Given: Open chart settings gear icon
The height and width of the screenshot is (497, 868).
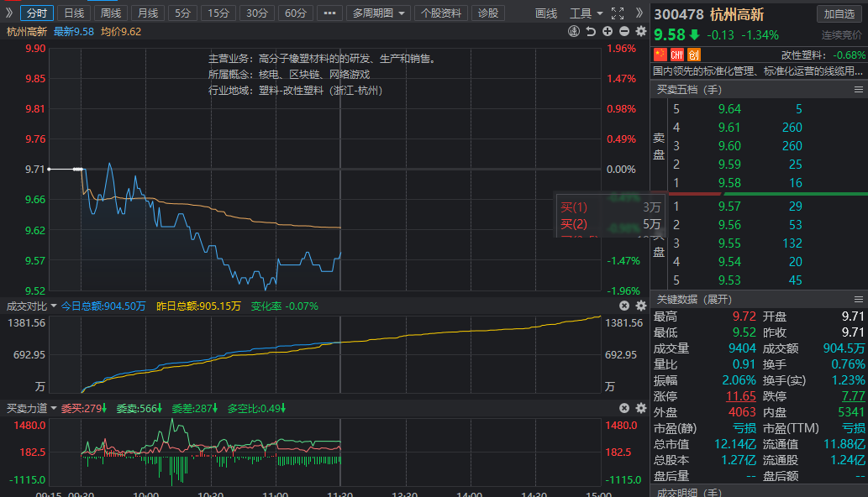Looking at the screenshot, I should (641, 31).
